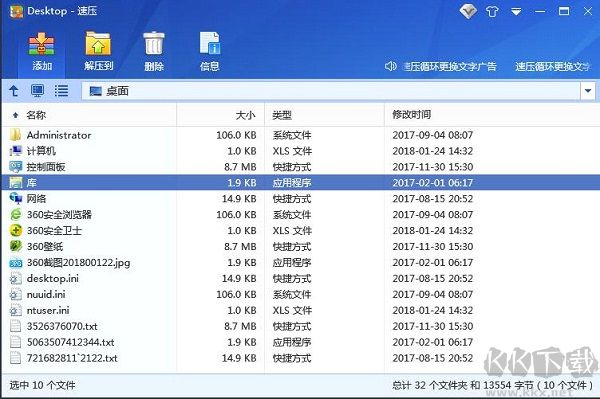Select the 5063507412344.txt file icon
600x399 pixels.
click(15, 342)
